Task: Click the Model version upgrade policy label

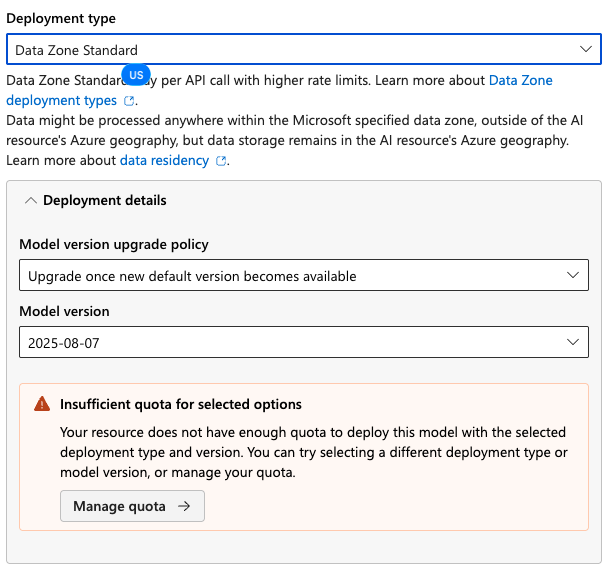Action: [114, 244]
